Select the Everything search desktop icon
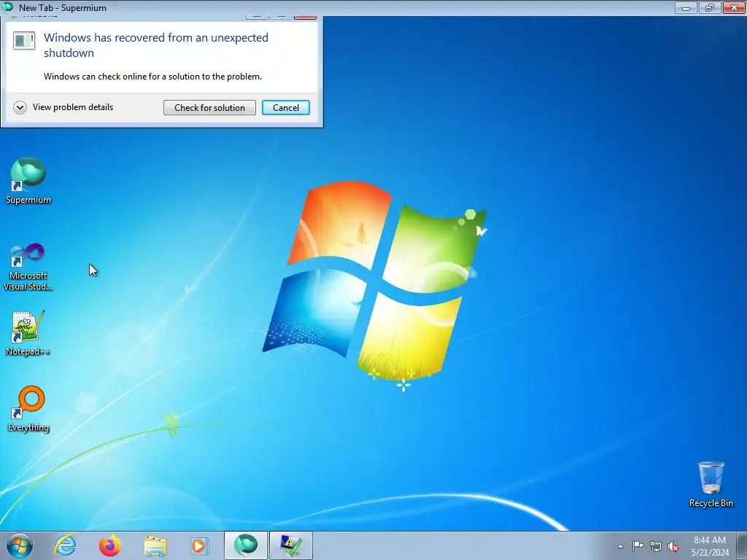 (28, 409)
